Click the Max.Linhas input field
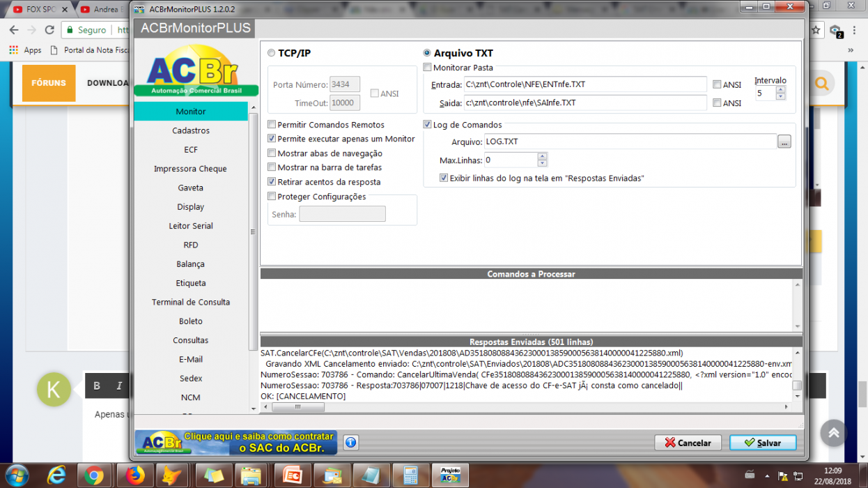Viewport: 868px width, 488px height. (x=511, y=160)
